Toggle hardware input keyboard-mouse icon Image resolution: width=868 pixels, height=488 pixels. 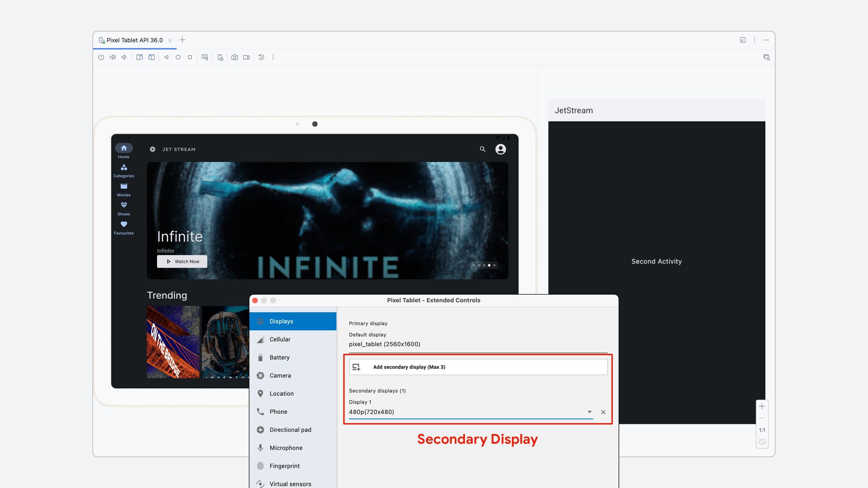pyautogui.click(x=205, y=57)
